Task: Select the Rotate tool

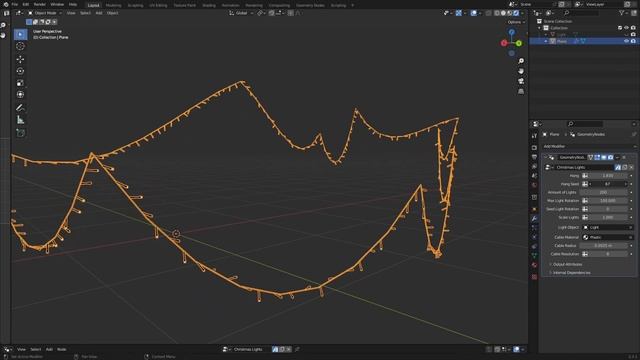Action: (20, 71)
